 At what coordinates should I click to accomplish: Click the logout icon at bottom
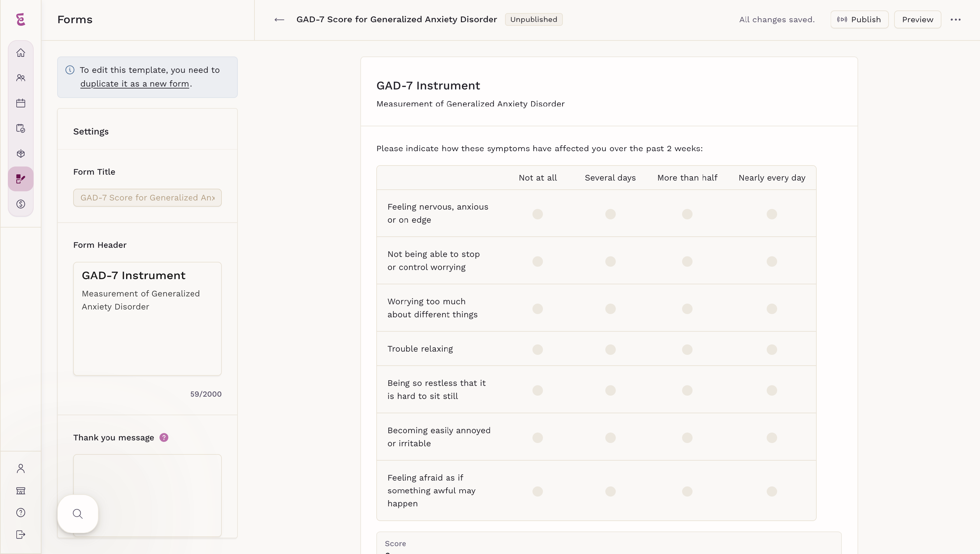pyautogui.click(x=21, y=535)
